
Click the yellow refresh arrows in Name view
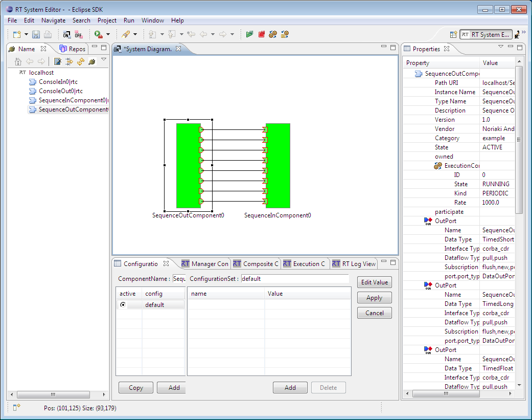point(81,62)
